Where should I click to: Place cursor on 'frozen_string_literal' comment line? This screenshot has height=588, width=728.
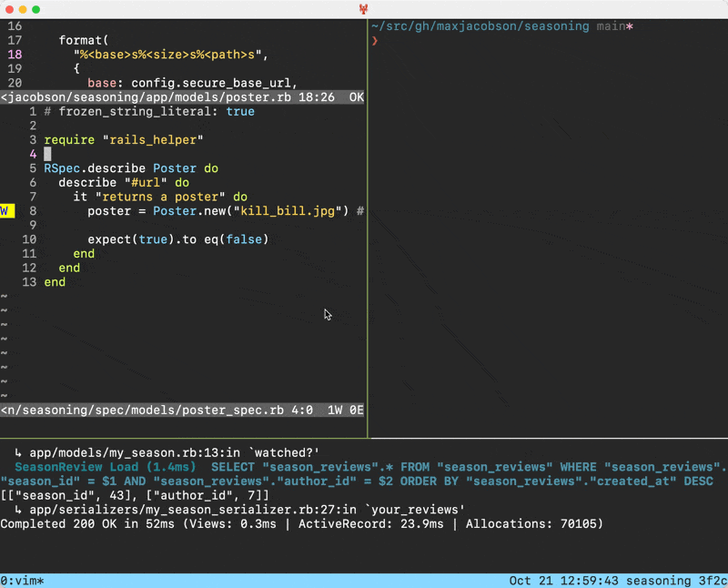149,111
